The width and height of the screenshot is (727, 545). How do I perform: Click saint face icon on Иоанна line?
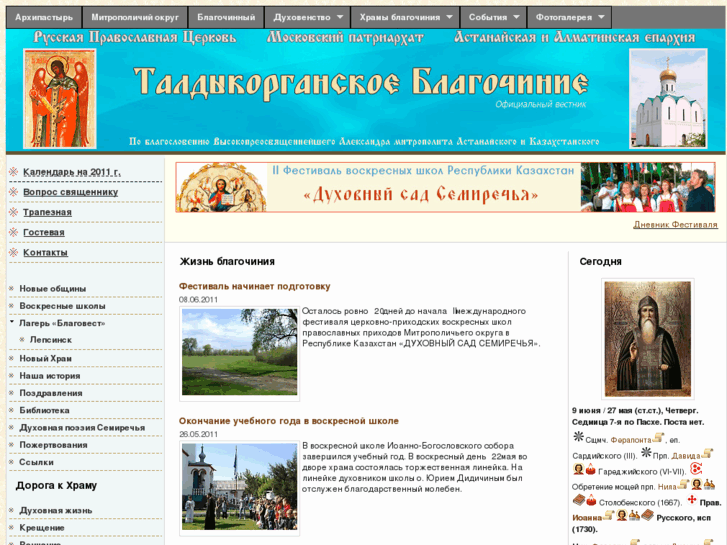[622, 515]
